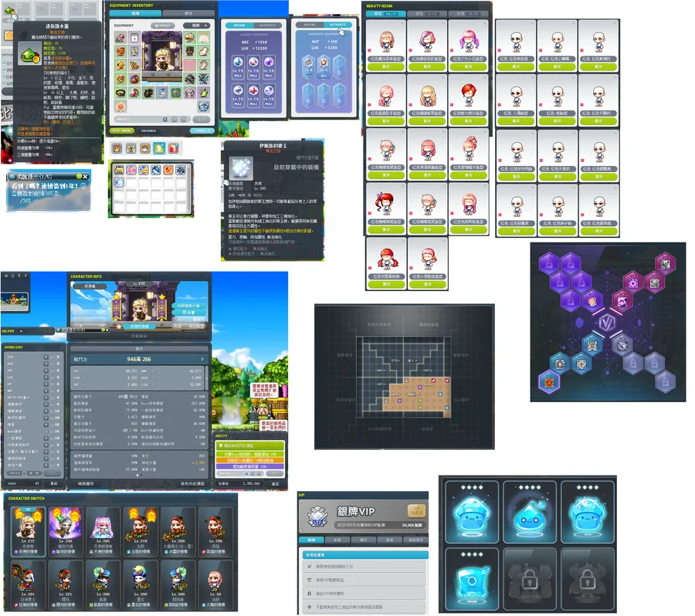The width and height of the screenshot is (695, 616).
Task: Toggle the EFFECT button in Equipment Inventory
Action: pyautogui.click(x=163, y=25)
